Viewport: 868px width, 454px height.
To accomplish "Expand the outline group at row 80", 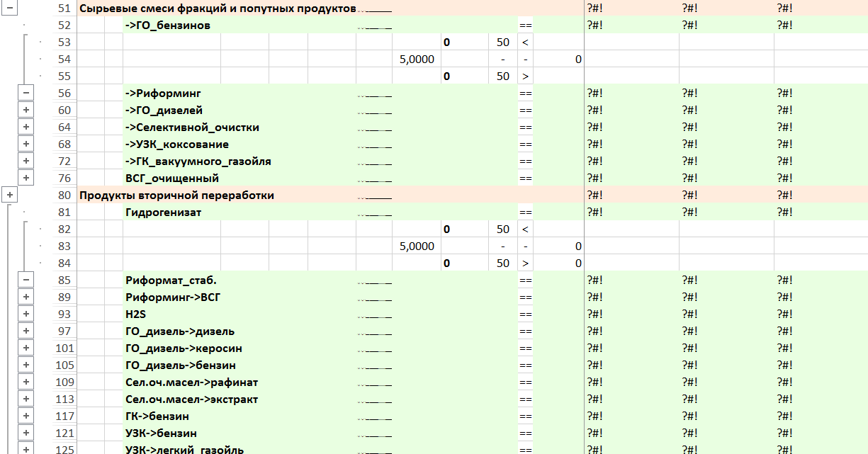I will [9, 195].
